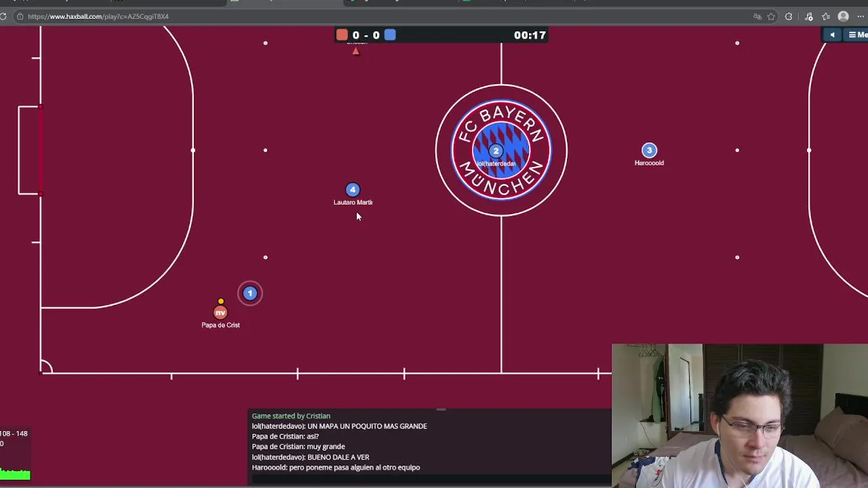Open browser profile avatar icon
The height and width of the screenshot is (488, 868).
[844, 16]
